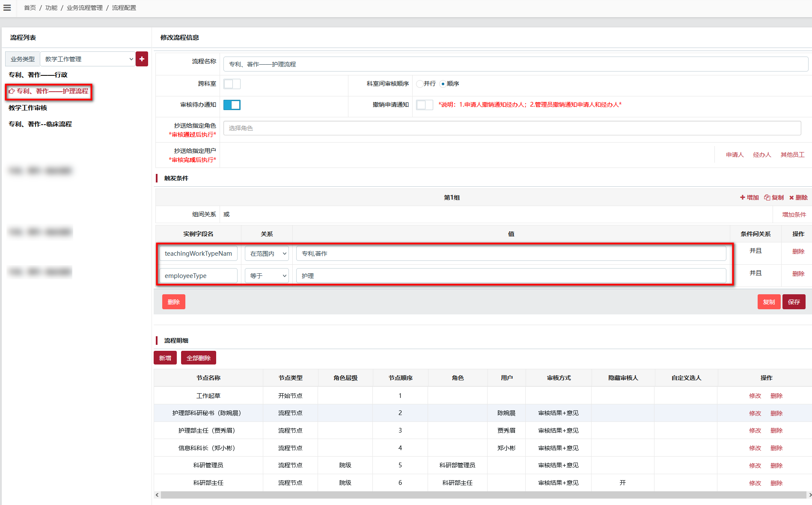Image resolution: width=812 pixels, height=505 pixels.
Task: Save the flow with 保存
Action: pos(794,302)
